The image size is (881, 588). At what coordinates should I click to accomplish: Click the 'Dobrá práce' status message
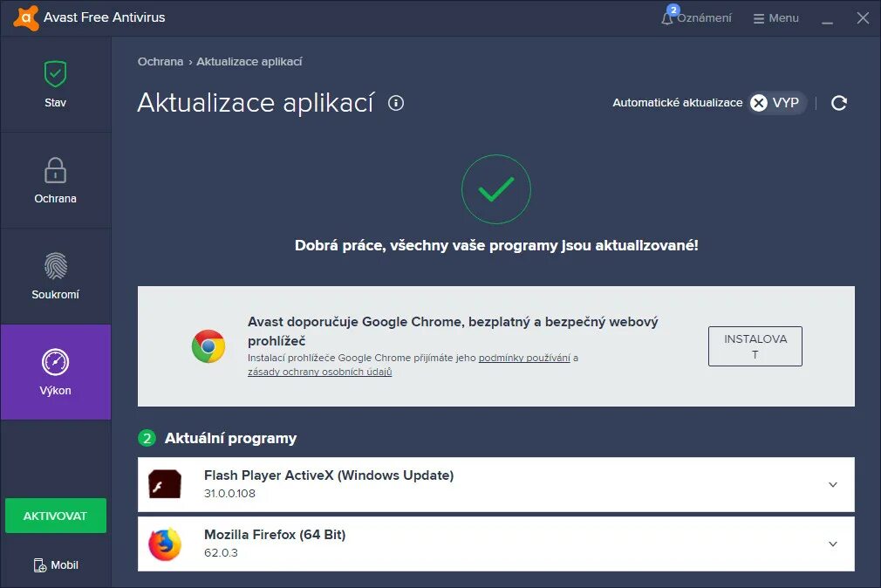tap(496, 245)
